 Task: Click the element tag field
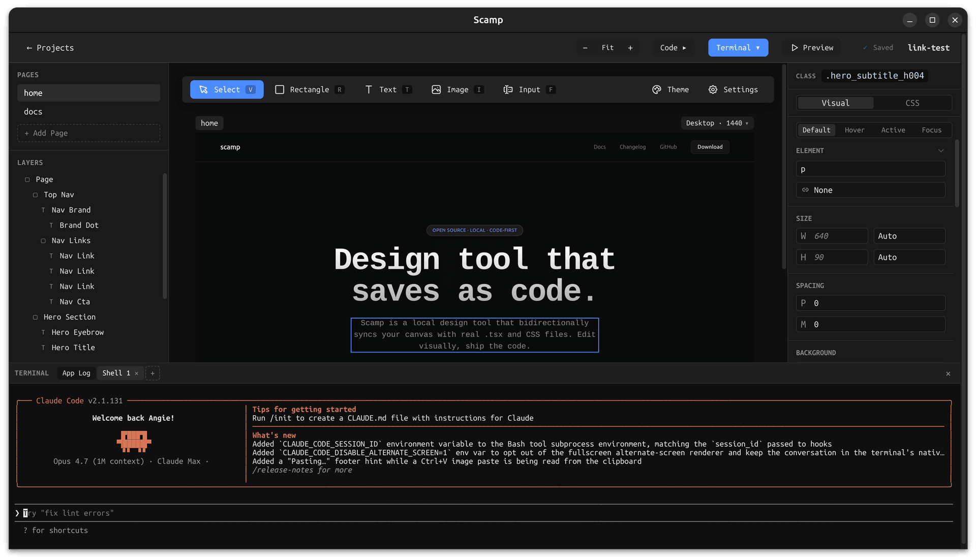870,169
